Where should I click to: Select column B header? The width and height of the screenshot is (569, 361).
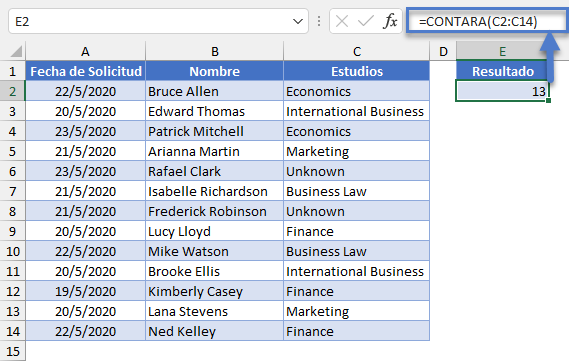214,52
